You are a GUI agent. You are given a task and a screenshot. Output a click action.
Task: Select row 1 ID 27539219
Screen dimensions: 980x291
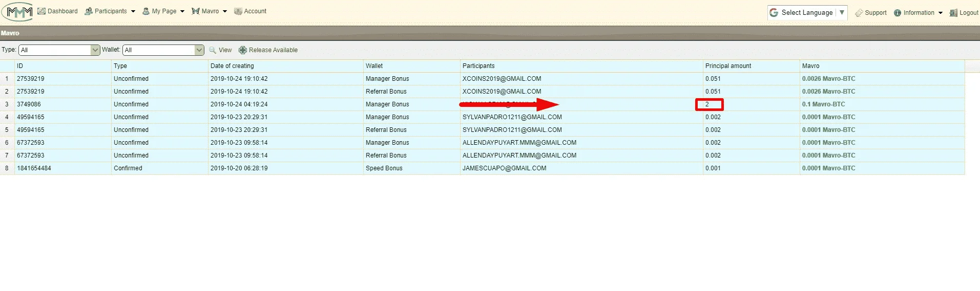click(30, 79)
